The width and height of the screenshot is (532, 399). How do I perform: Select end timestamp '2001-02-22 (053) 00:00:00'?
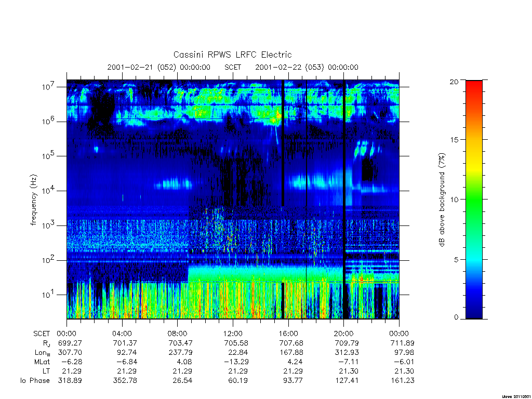click(x=307, y=67)
